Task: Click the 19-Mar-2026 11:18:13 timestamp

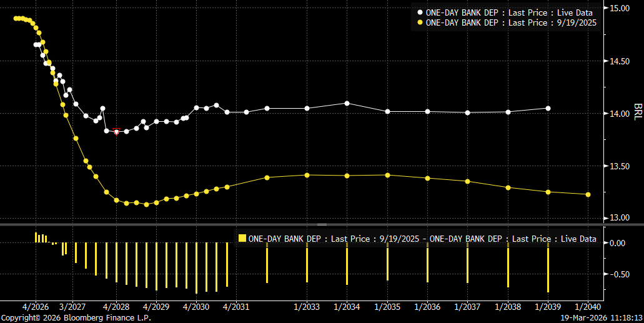Action: (602, 318)
